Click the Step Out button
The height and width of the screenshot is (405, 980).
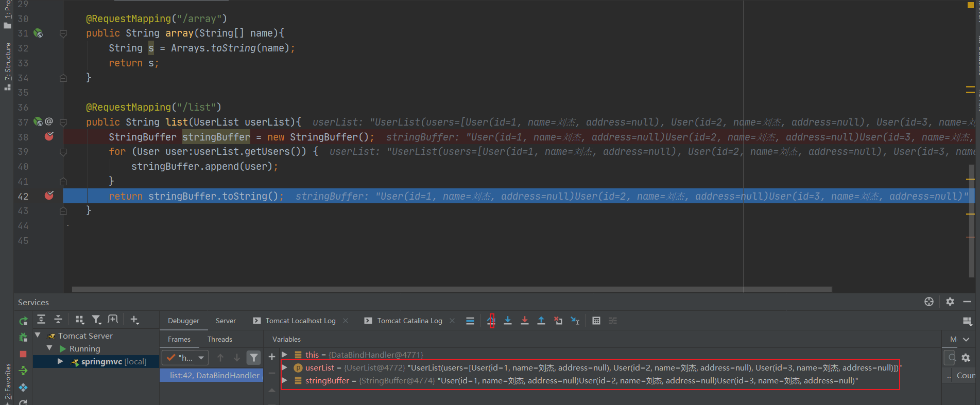click(x=541, y=321)
